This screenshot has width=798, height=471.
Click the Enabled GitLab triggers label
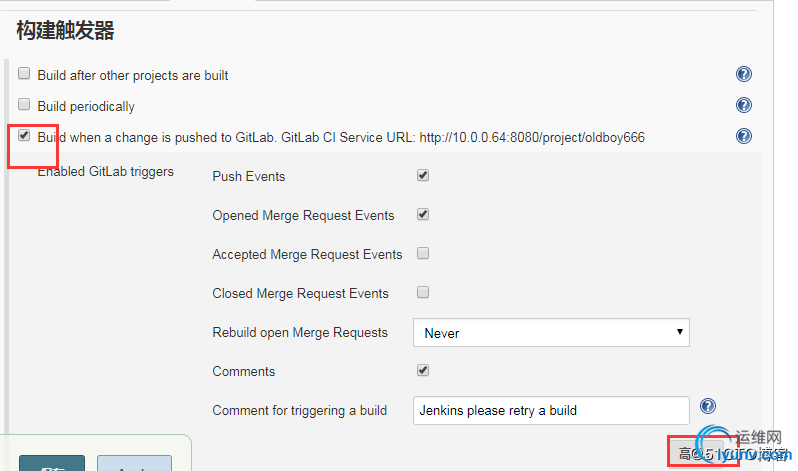point(106,172)
